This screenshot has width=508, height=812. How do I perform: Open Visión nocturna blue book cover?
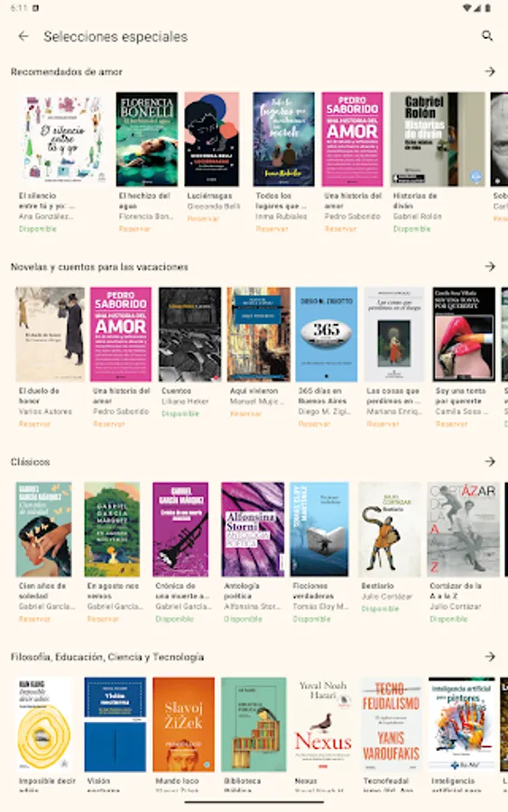point(115,724)
